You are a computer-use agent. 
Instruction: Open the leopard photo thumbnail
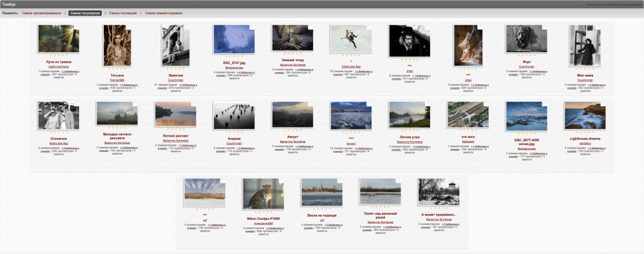coord(263,193)
